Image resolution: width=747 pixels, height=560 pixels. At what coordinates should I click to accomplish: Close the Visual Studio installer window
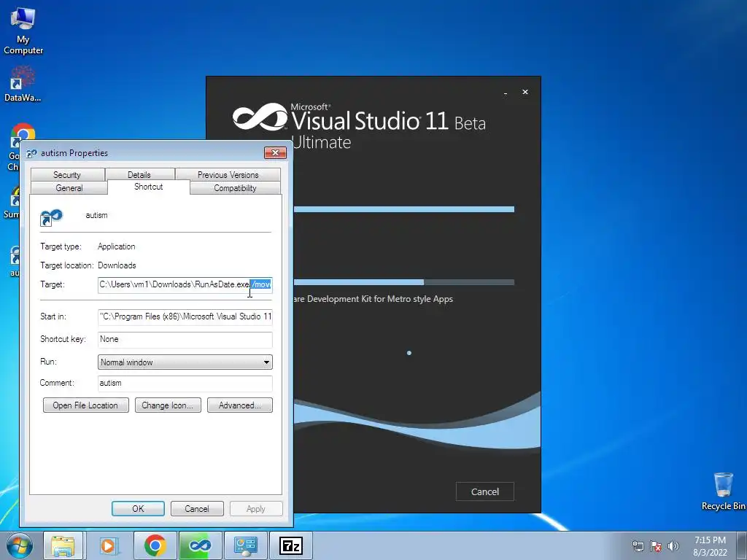coord(525,92)
